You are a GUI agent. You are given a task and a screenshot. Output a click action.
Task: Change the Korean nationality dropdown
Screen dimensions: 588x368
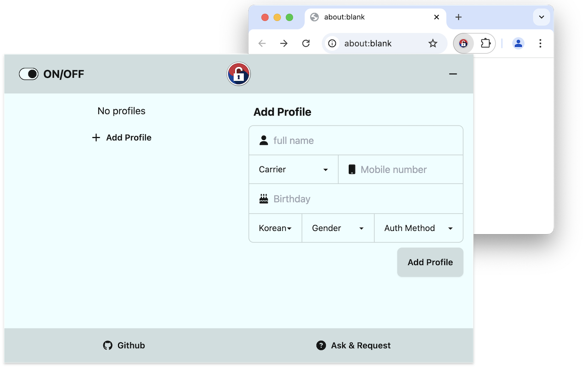point(276,228)
